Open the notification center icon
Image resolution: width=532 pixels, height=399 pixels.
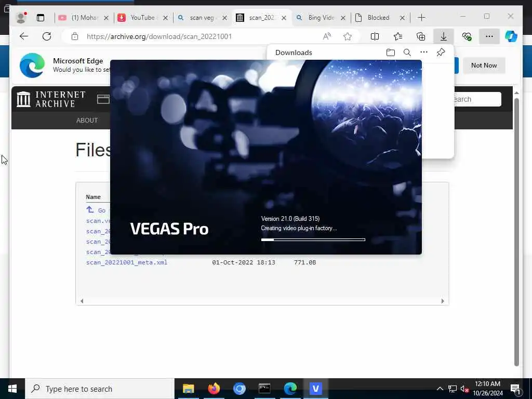click(x=515, y=389)
